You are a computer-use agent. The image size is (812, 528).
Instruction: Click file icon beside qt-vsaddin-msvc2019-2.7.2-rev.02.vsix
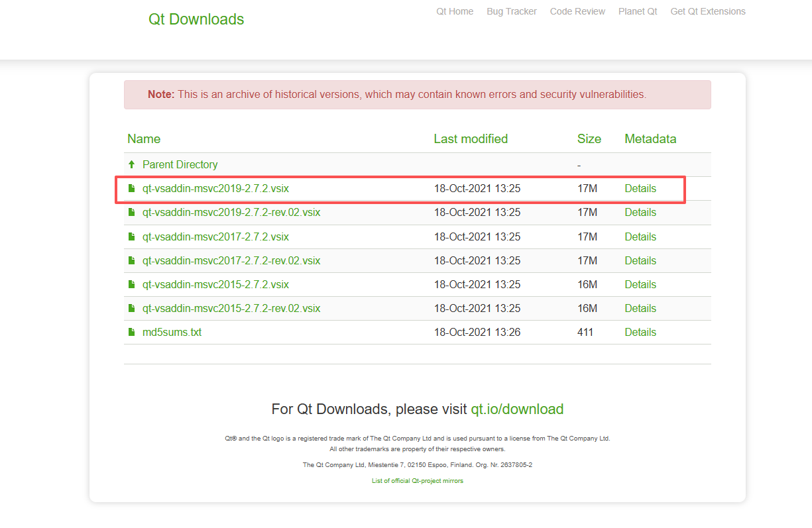[131, 213]
